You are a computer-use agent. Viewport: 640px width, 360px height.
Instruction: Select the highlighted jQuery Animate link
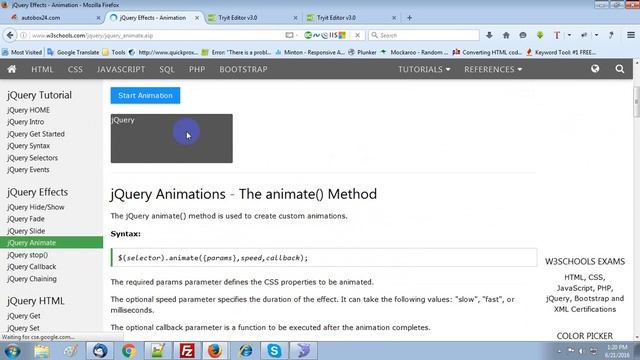(x=51, y=242)
